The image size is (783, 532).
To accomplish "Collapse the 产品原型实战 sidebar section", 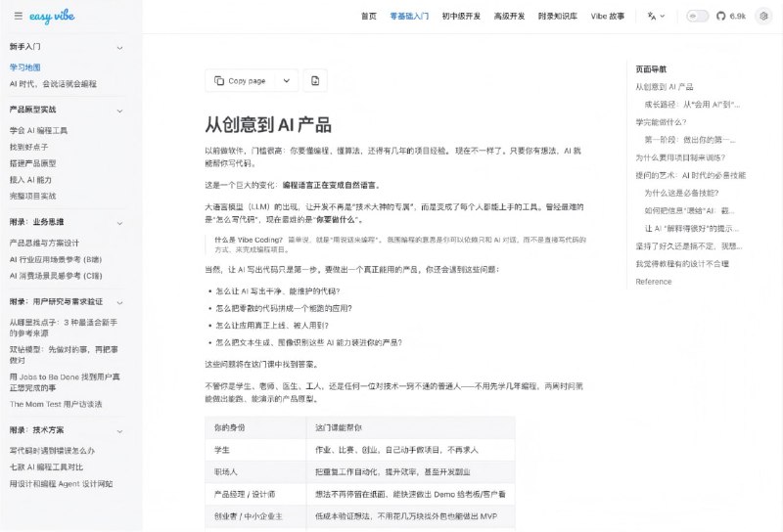I will pos(119,111).
